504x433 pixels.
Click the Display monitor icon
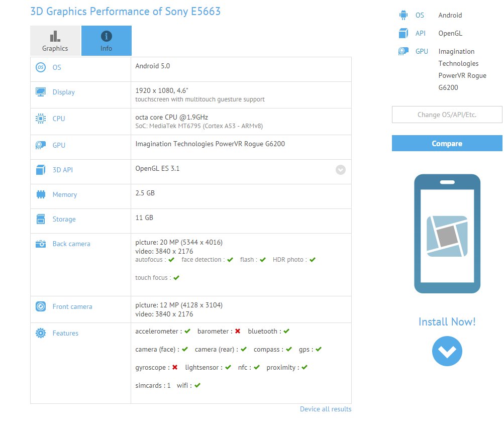(41, 92)
